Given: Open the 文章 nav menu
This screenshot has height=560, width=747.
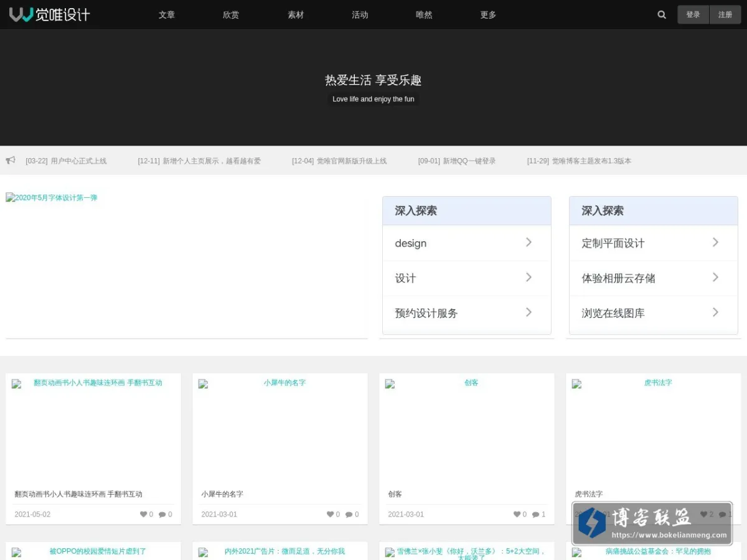Looking at the screenshot, I should point(167,15).
